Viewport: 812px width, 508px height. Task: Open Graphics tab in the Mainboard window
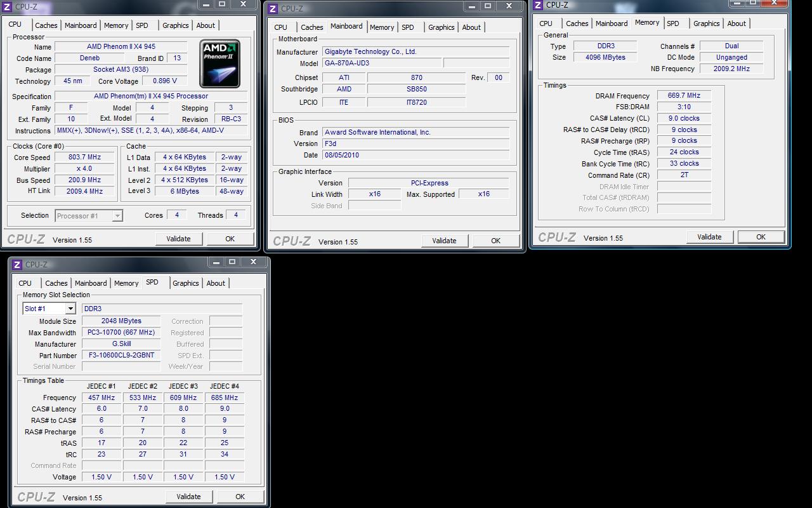442,27
